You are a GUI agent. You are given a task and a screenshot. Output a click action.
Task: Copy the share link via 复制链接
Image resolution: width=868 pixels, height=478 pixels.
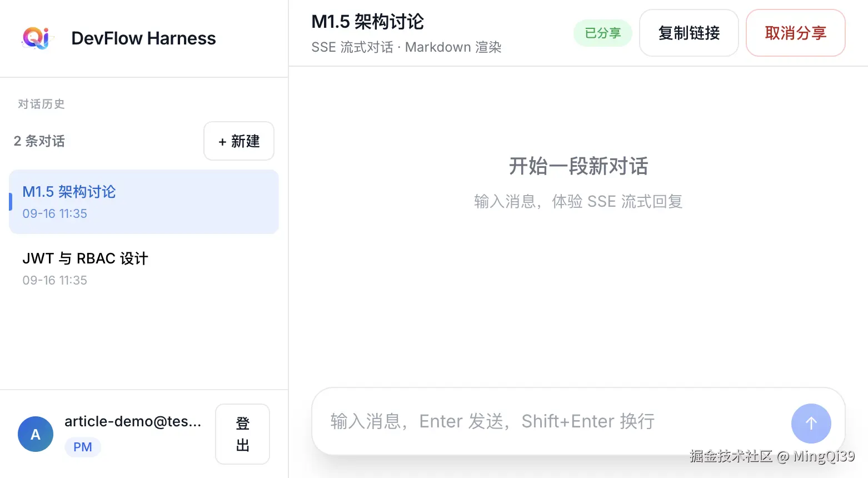689,33
